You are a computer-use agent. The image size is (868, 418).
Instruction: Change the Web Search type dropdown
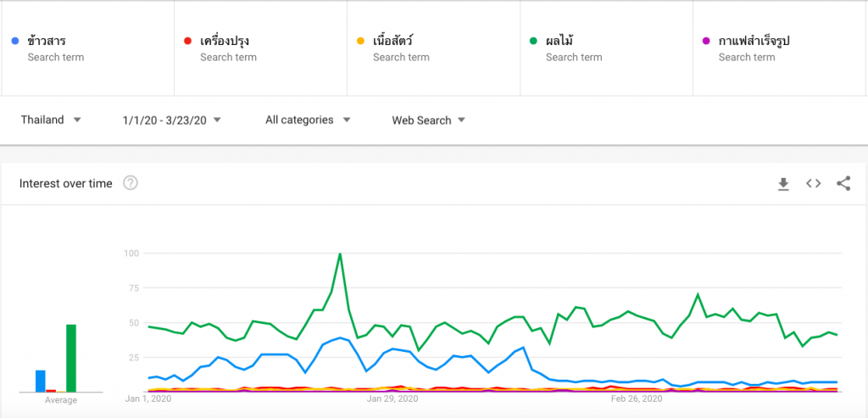point(428,120)
